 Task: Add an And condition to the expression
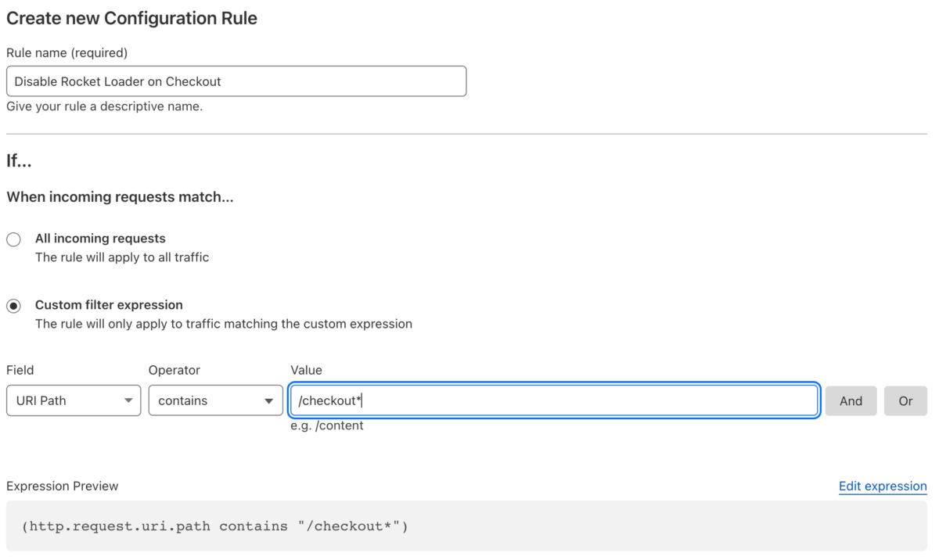851,400
